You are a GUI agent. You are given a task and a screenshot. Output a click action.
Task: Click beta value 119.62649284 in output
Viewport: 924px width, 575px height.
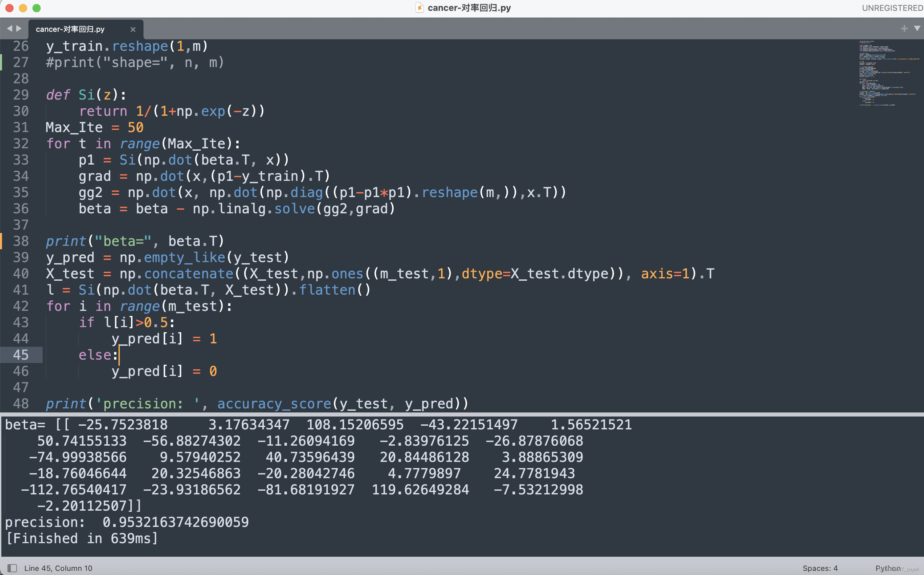click(420, 490)
